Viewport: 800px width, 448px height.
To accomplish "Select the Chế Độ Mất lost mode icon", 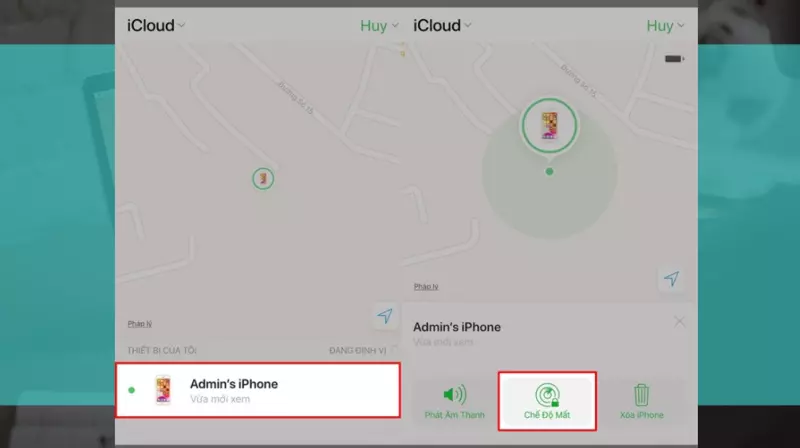I will 547,395.
